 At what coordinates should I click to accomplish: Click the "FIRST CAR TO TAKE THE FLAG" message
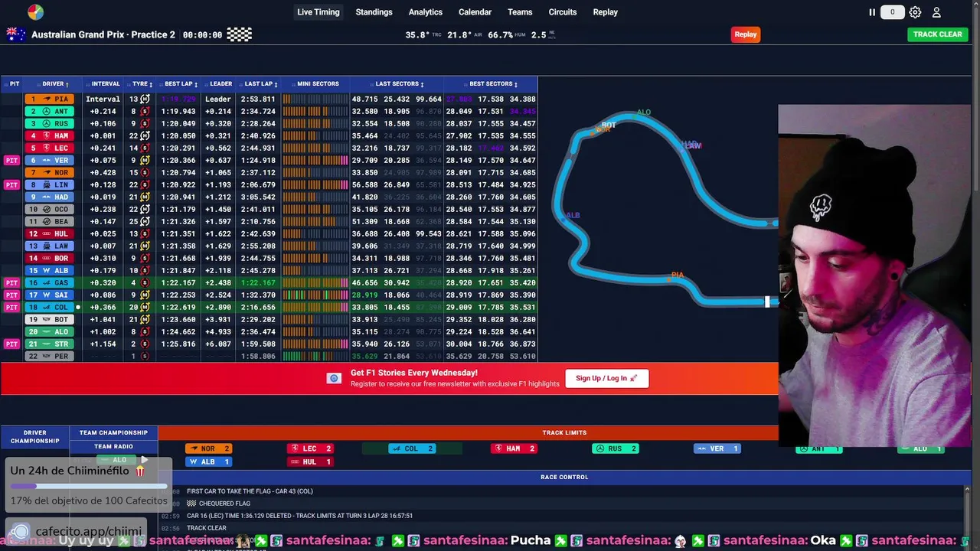(x=250, y=491)
